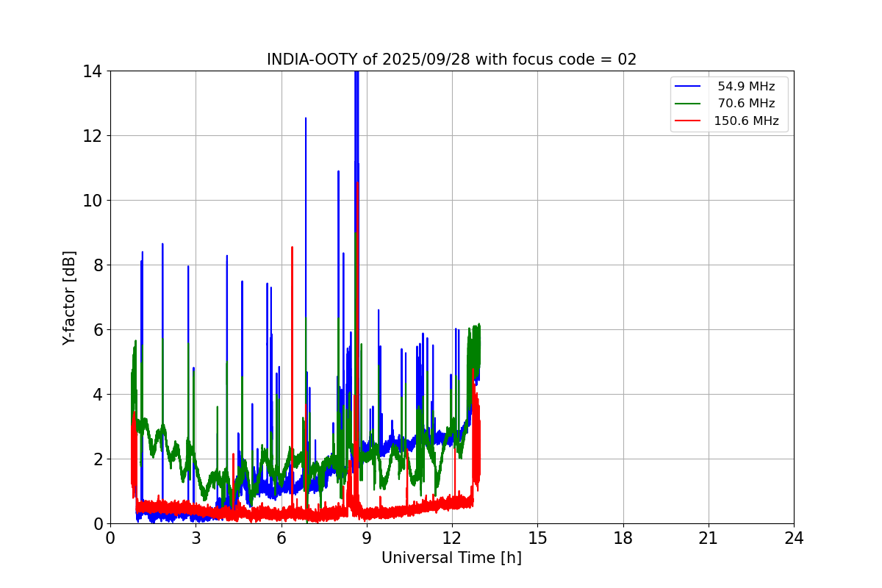Screen dimensions: 882x588
Task: Click y-axis tick label '14'
Action: [93, 71]
